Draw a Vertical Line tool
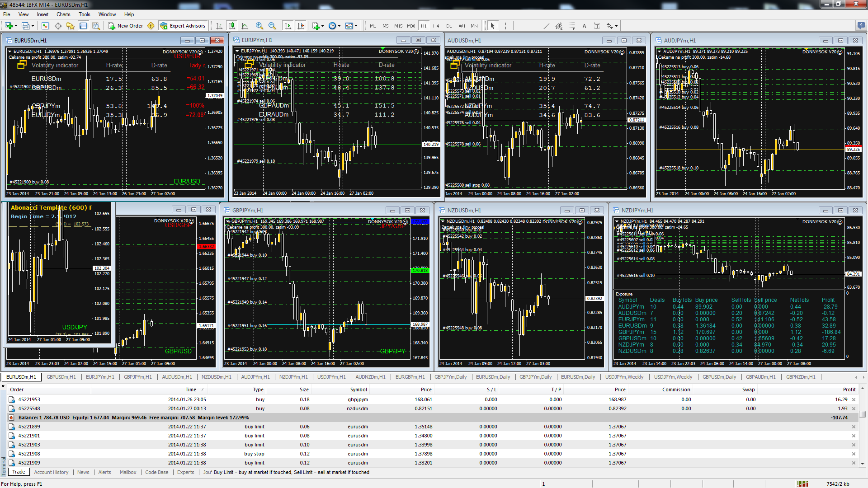This screenshot has width=868, height=488. (x=521, y=26)
